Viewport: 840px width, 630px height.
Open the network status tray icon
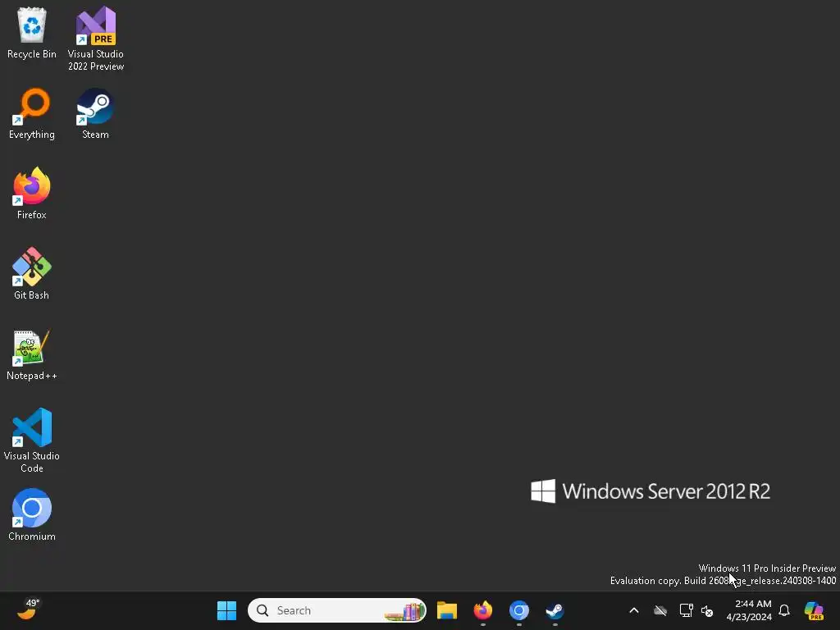686,610
